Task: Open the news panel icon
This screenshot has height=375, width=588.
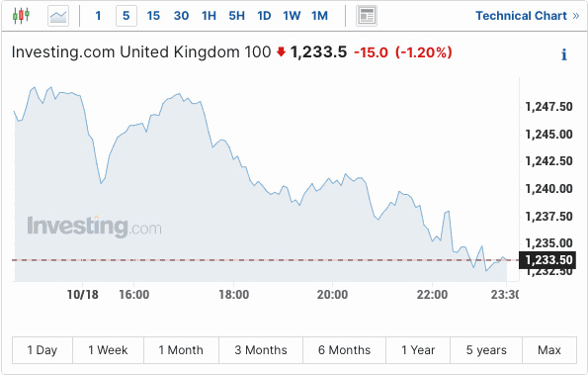Action: (x=367, y=16)
